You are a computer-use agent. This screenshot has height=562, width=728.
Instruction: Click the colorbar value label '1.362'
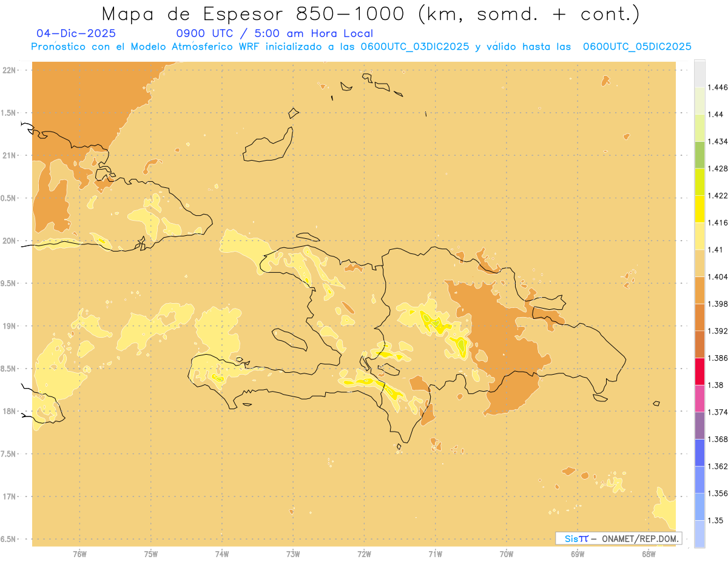718,466
